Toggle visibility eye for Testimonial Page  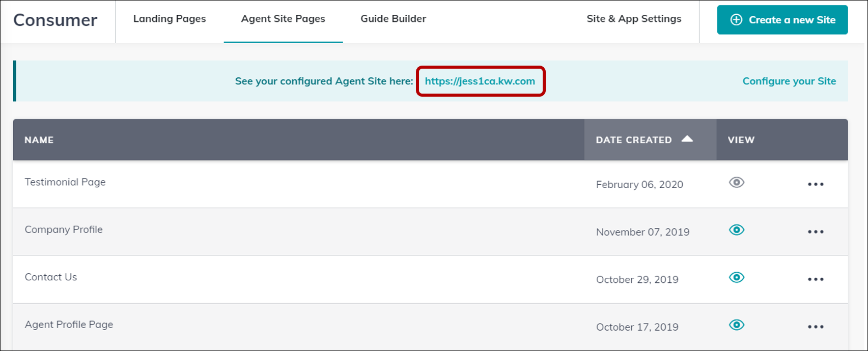tap(737, 182)
